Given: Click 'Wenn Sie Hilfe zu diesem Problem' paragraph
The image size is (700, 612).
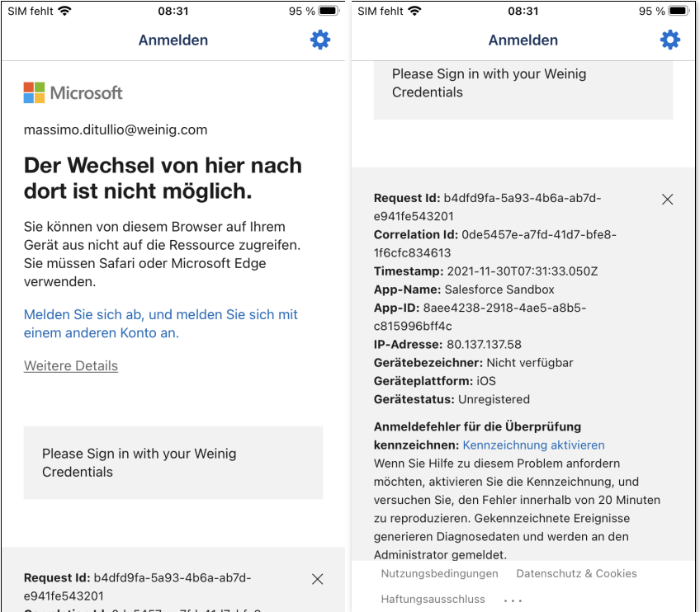Looking at the screenshot, I should [517, 509].
